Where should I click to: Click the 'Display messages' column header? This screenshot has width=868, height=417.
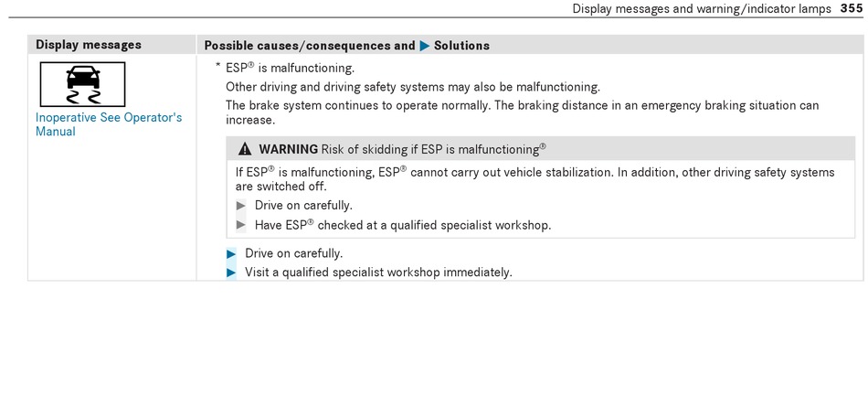(89, 45)
